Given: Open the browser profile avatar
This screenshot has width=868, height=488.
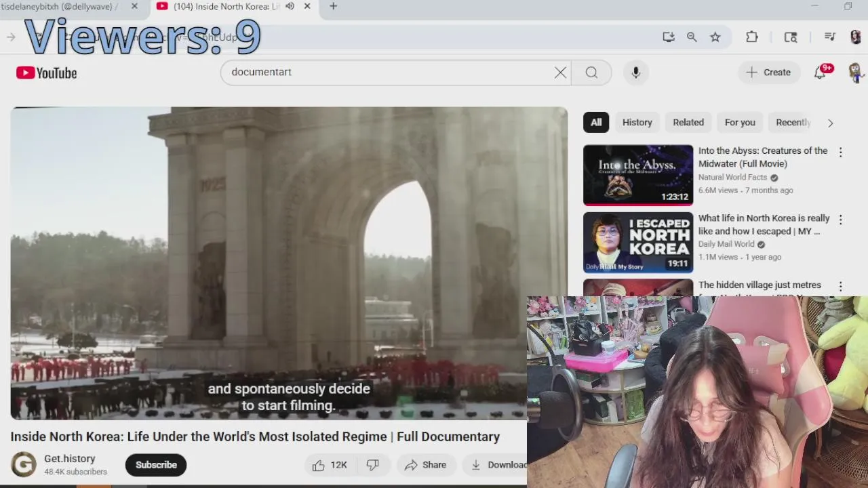Looking at the screenshot, I should click(856, 37).
